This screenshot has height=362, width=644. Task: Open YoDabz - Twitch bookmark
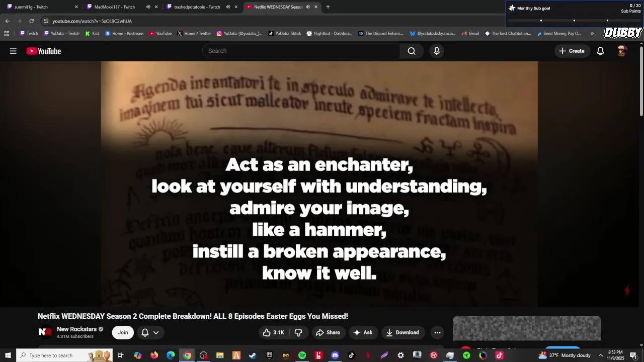tap(62, 34)
